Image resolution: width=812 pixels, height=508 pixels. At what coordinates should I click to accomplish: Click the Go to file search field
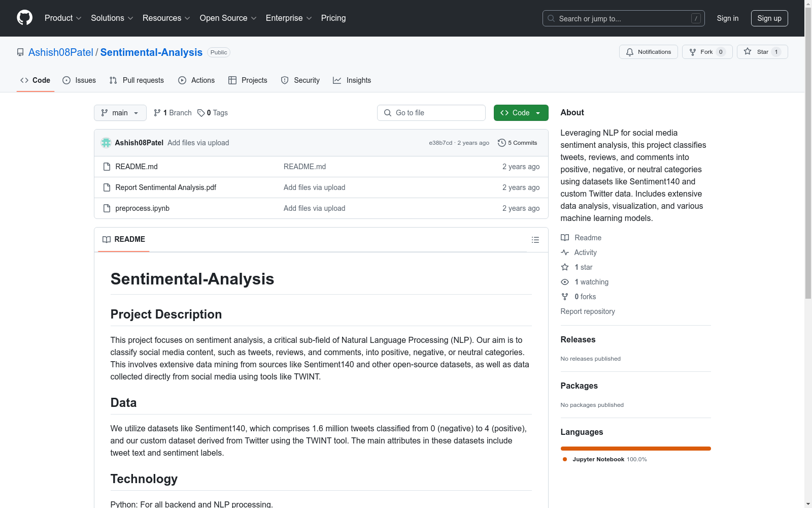click(x=431, y=113)
